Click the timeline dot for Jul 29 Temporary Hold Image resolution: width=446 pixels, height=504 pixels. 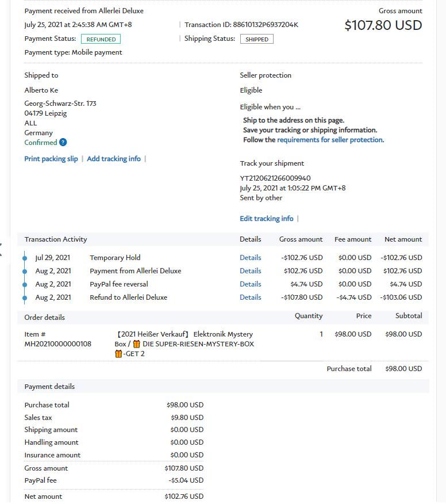point(25,258)
